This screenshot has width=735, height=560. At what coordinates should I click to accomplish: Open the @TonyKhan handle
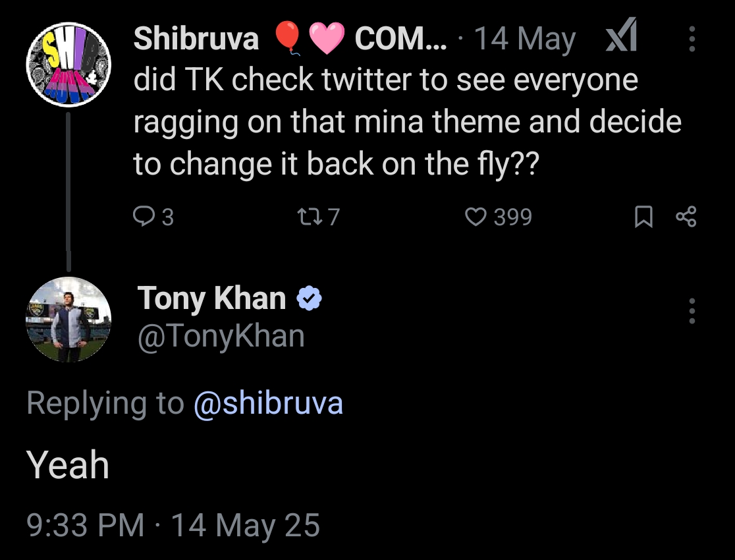coord(221,336)
